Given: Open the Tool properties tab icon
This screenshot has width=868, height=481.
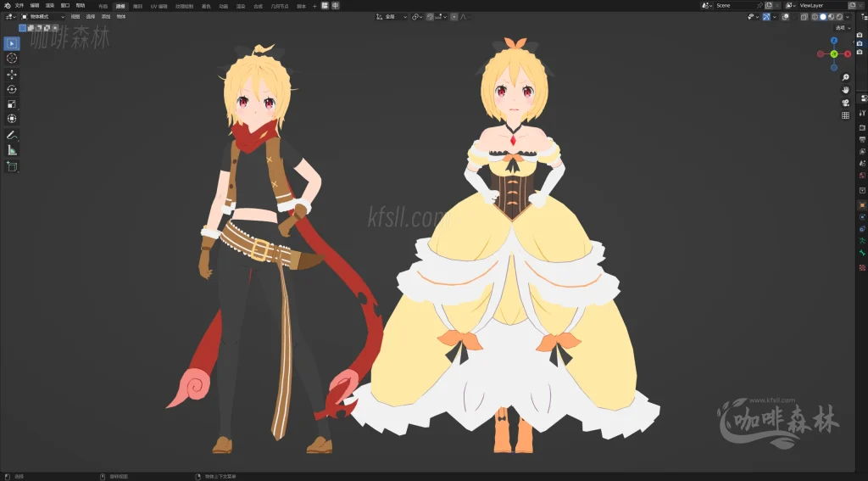Looking at the screenshot, I should 862,113.
